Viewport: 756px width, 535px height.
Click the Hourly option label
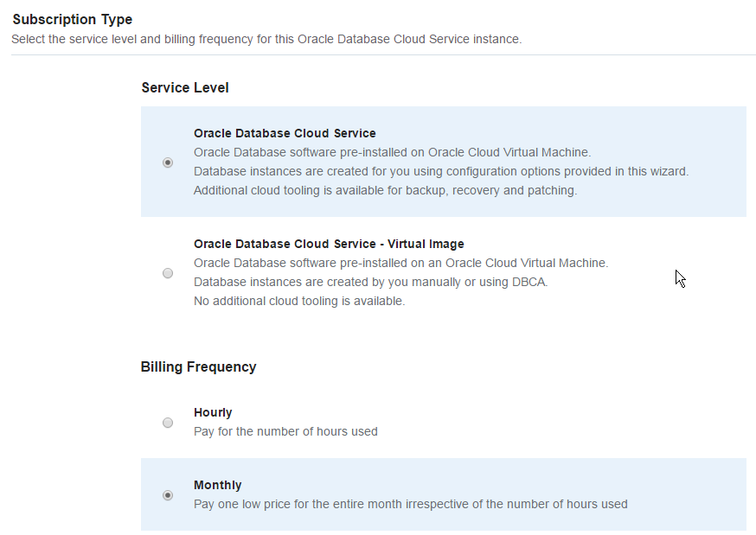point(213,412)
